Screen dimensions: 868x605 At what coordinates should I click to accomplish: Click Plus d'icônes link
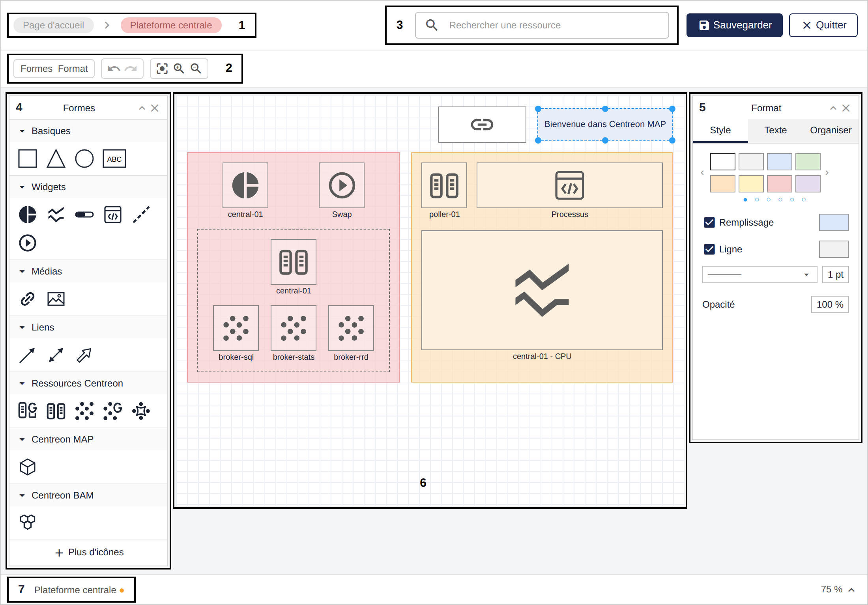click(89, 552)
